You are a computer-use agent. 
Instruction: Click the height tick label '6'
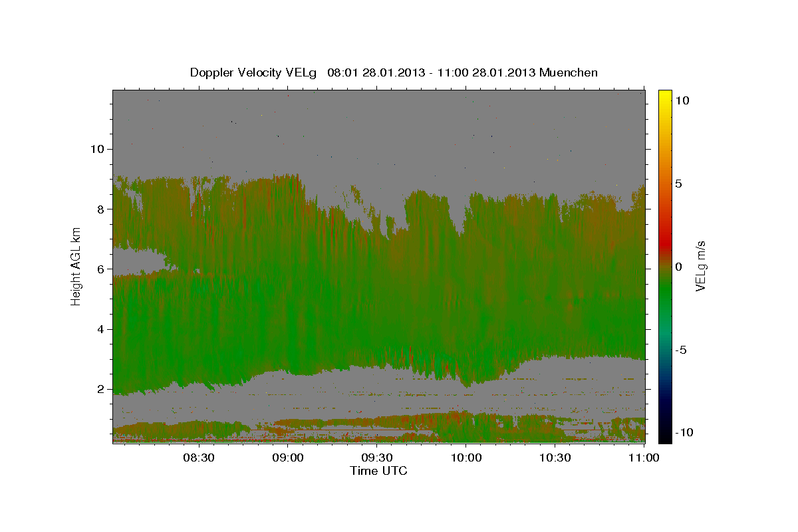pos(102,269)
